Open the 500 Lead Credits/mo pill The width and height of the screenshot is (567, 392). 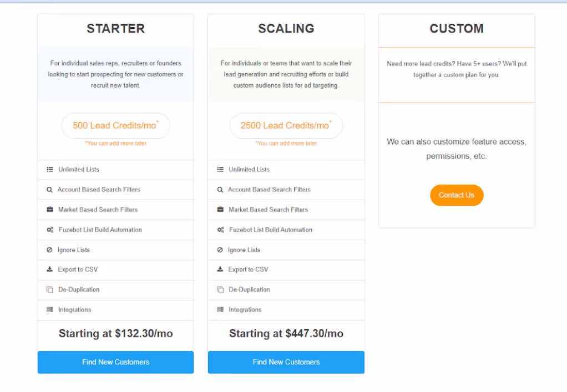coord(115,125)
